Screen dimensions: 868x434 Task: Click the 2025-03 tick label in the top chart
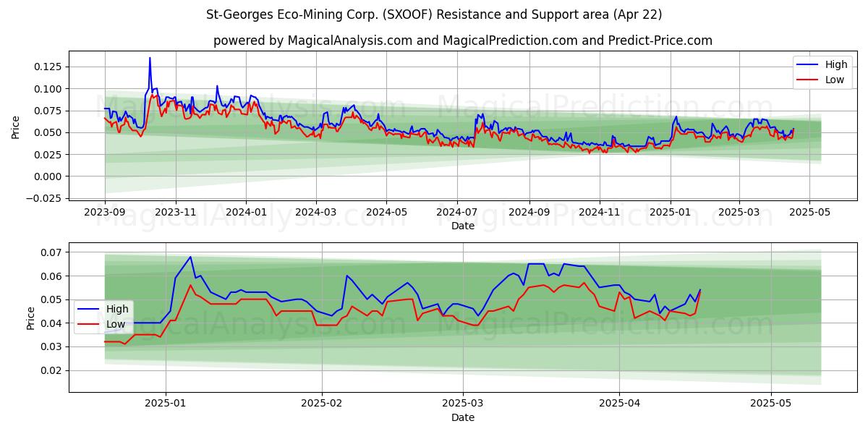point(739,212)
